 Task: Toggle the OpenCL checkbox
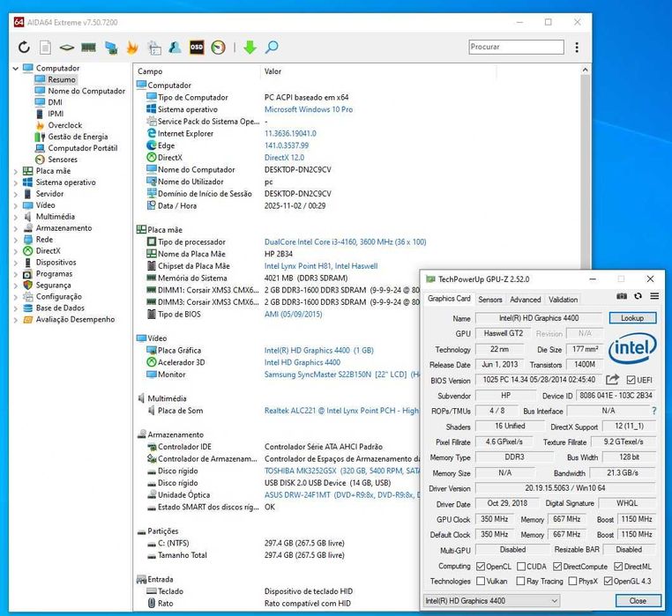[481, 567]
